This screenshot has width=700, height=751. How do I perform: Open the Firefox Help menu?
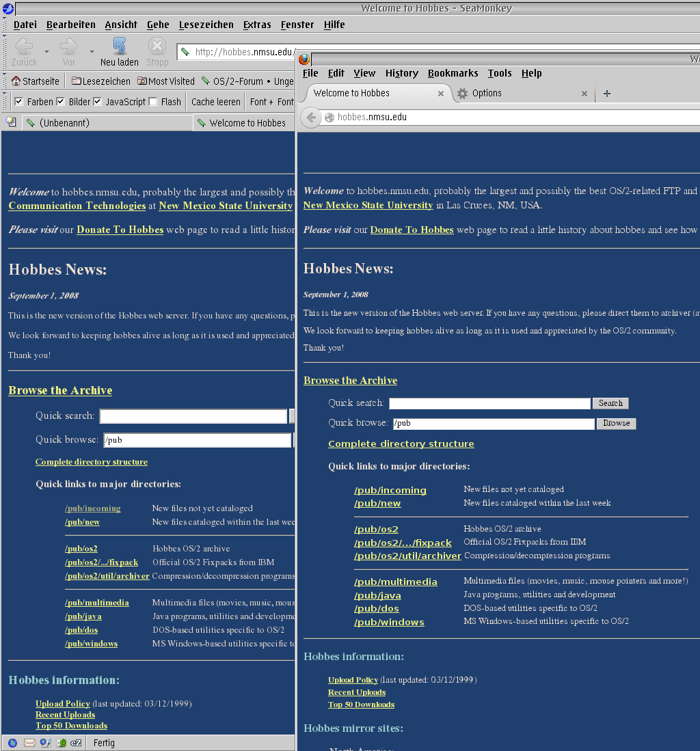click(531, 73)
